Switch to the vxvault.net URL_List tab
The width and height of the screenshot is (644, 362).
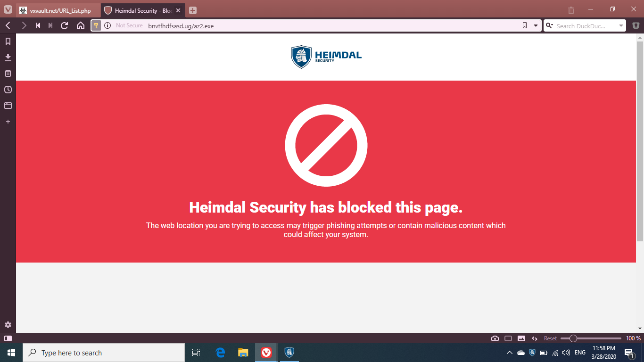pyautogui.click(x=58, y=10)
